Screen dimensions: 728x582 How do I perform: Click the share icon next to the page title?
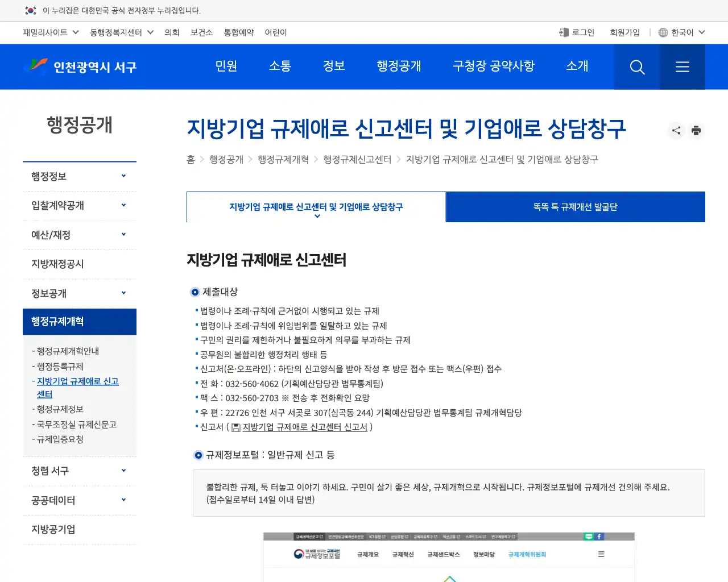click(676, 130)
